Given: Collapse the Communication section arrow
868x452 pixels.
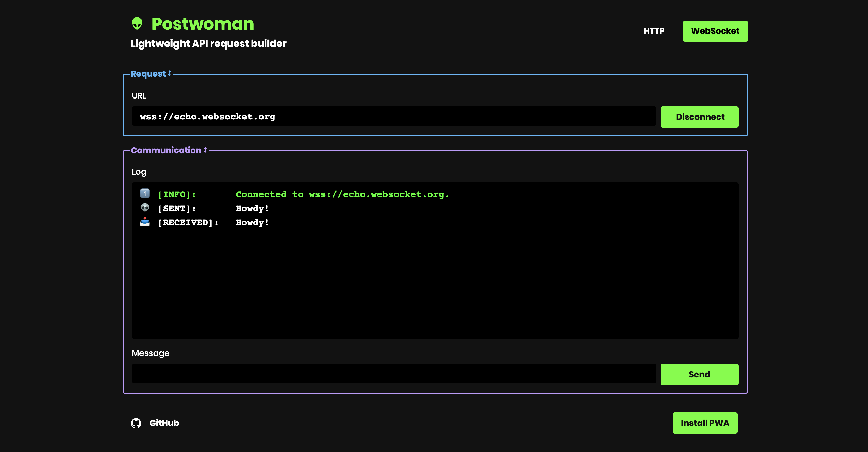Looking at the screenshot, I should pos(205,150).
